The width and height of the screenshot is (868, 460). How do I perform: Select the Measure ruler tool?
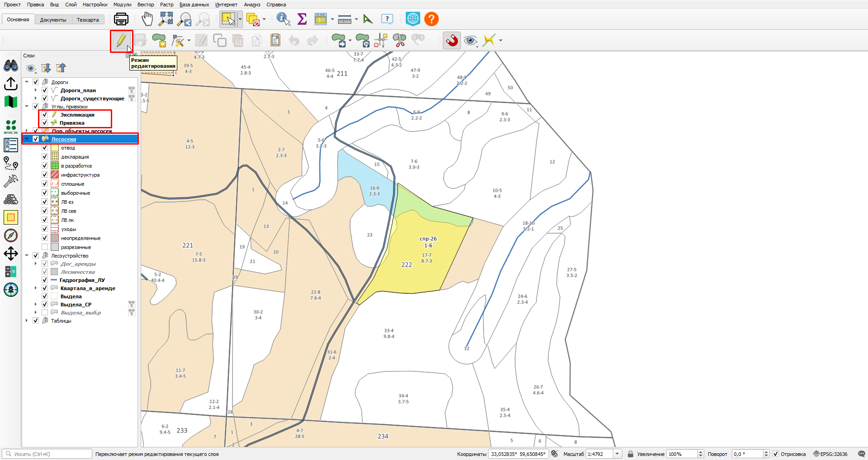tap(345, 19)
